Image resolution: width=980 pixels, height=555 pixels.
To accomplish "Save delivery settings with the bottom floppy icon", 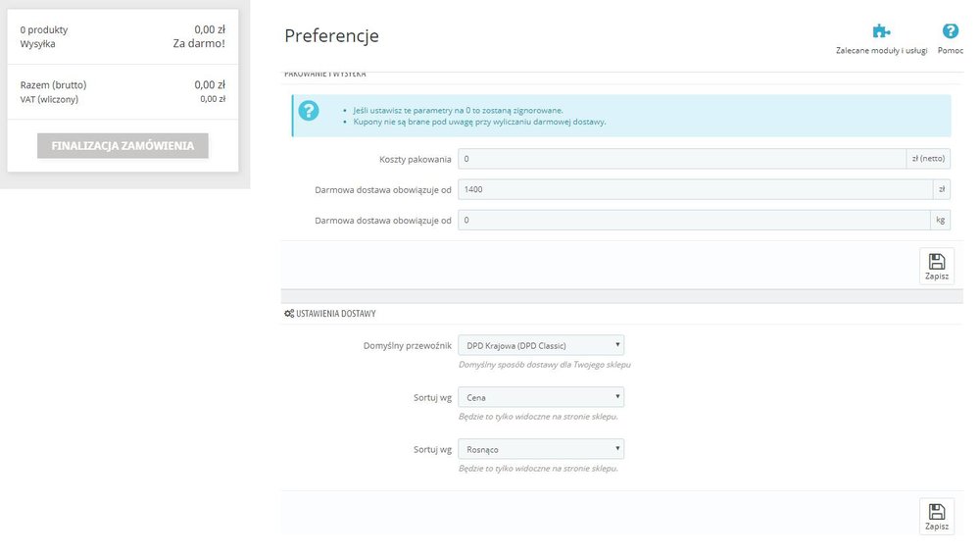I will (x=936, y=516).
